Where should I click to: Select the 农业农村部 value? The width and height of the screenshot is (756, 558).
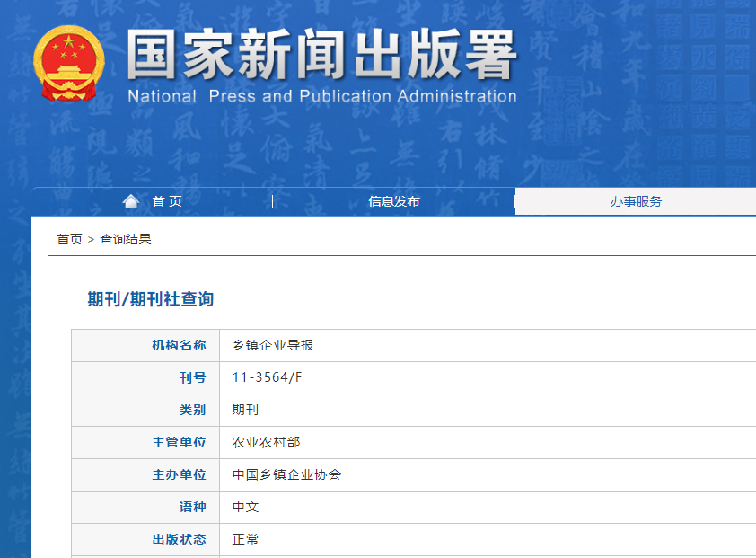pos(266,442)
